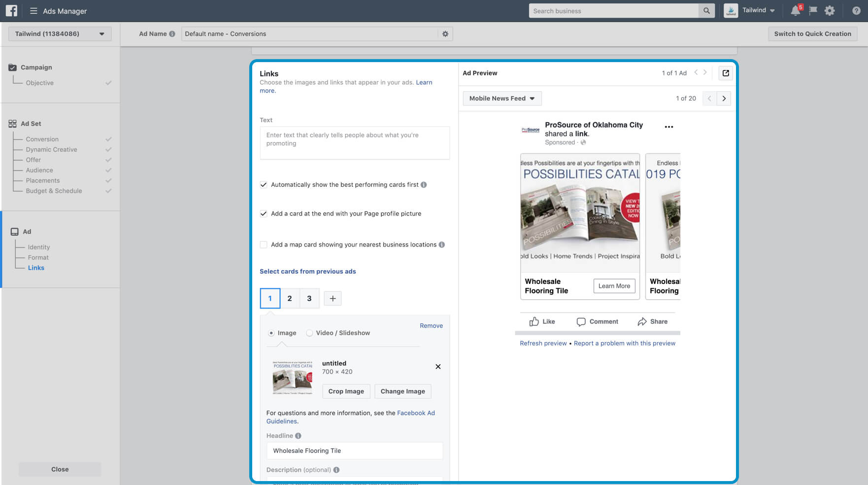Switch to carousel card 2 tab
This screenshot has height=485, width=868.
point(290,299)
